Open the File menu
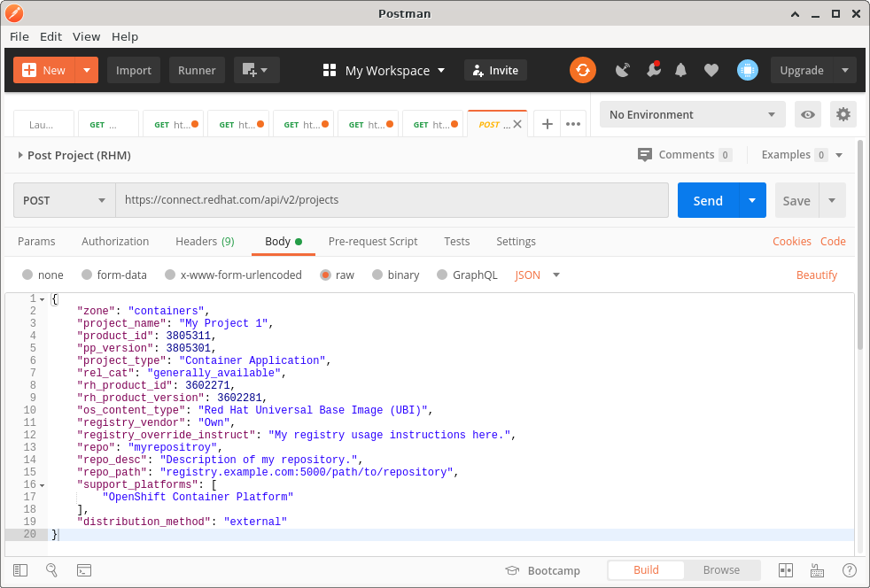 [19, 36]
